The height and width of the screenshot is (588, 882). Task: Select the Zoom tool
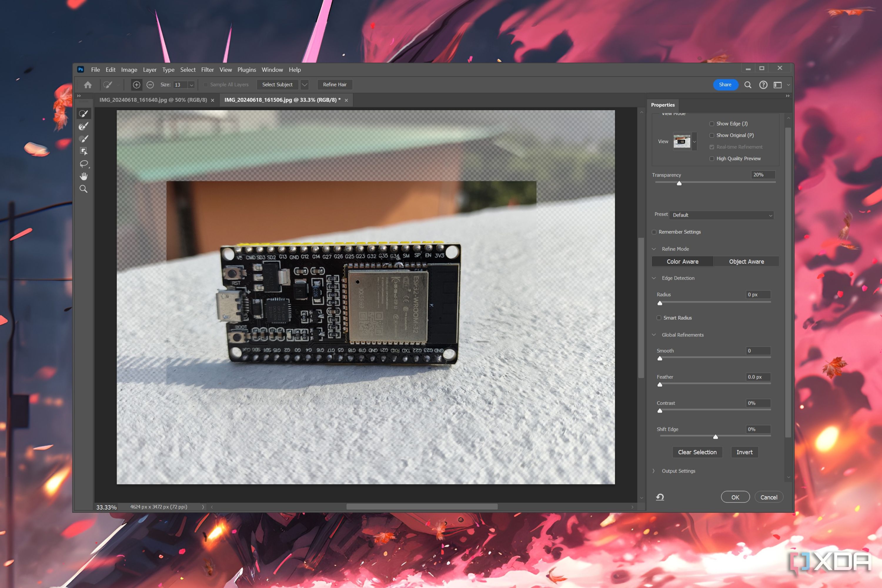[x=83, y=189]
